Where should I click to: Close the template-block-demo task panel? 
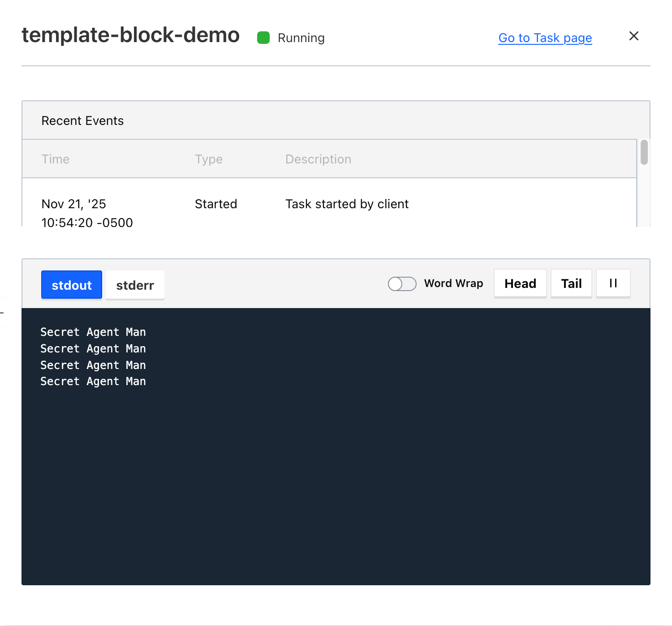[633, 36]
